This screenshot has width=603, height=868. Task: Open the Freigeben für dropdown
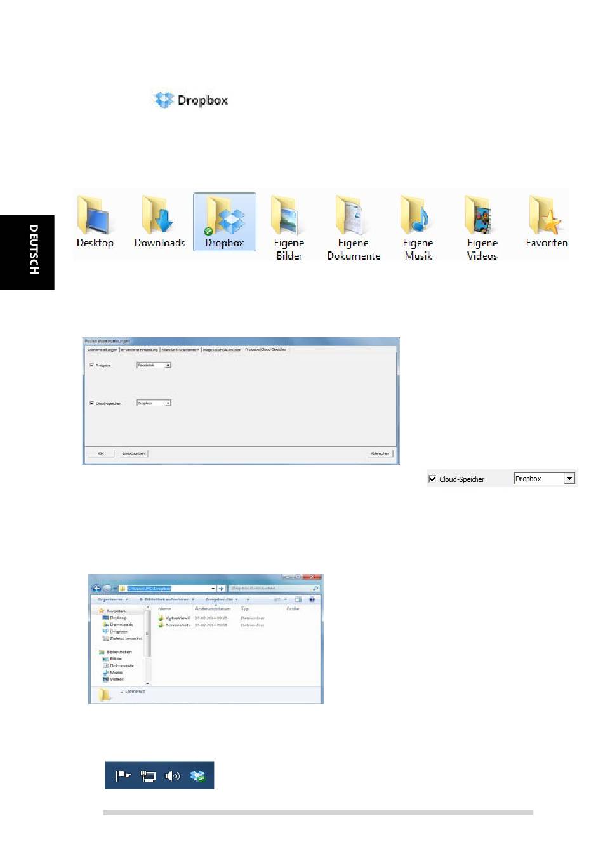point(222,599)
